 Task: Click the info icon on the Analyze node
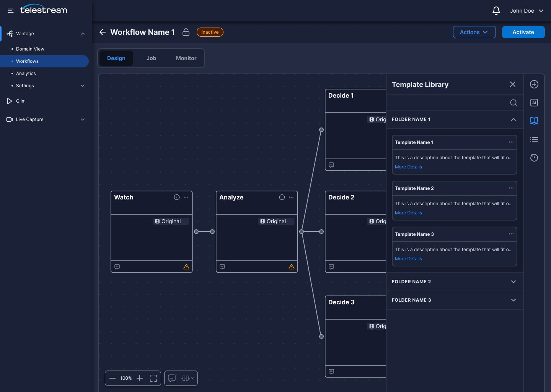tap(282, 197)
